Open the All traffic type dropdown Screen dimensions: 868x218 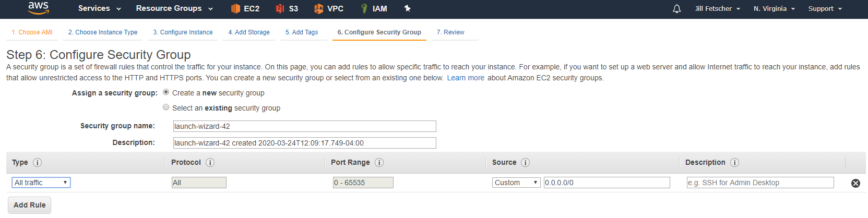click(41, 183)
